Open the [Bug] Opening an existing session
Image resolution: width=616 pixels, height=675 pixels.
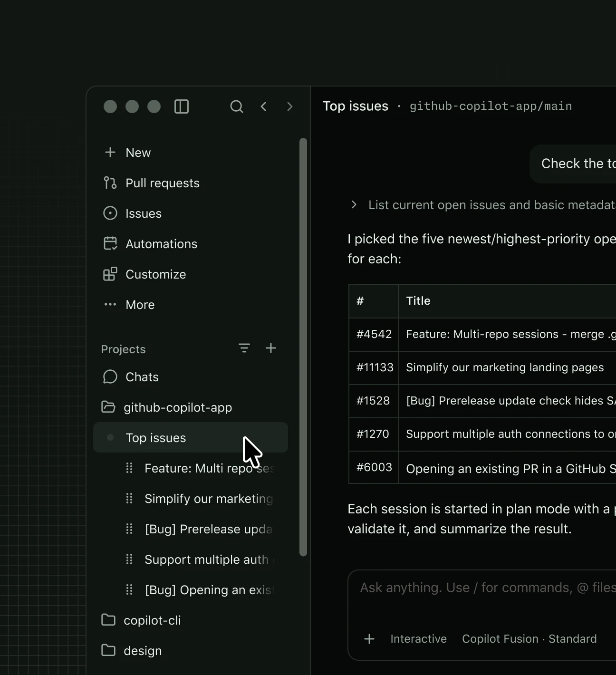pos(209,590)
